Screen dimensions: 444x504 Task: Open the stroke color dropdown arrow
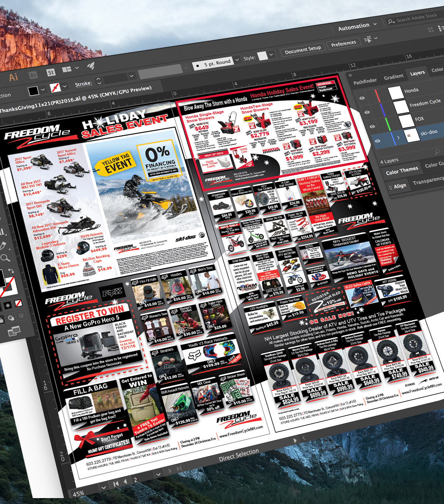65,86
